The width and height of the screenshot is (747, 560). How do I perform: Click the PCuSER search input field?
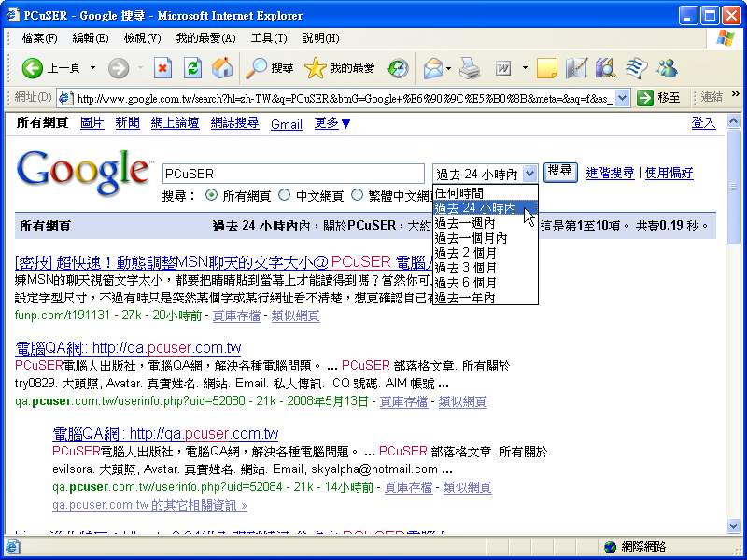pos(293,174)
